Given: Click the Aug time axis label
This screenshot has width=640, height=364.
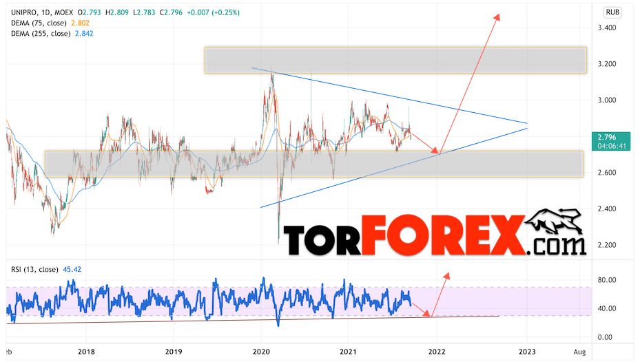Looking at the screenshot, I should pos(579,352).
